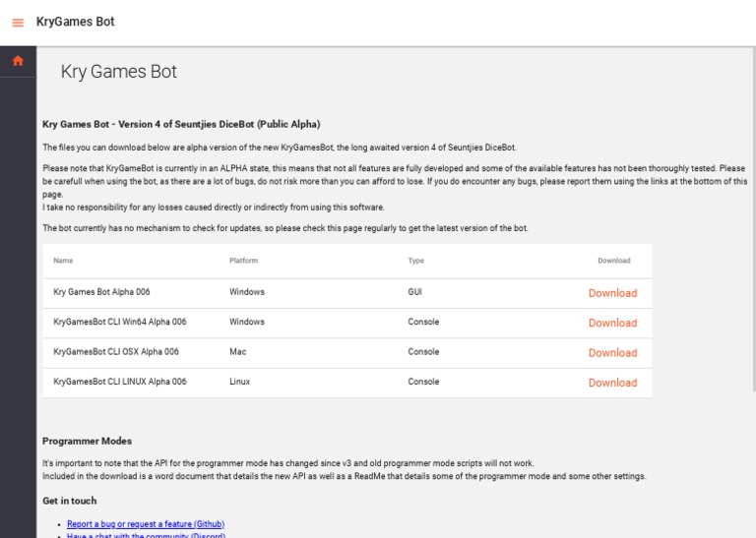Click the Kry Games Bot page heading
The image size is (756, 538).
118,72
